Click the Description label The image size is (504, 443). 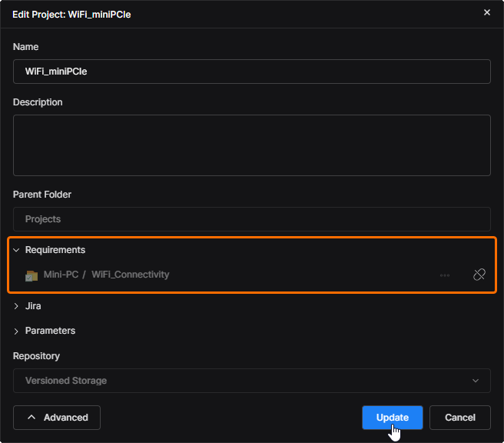(x=38, y=102)
